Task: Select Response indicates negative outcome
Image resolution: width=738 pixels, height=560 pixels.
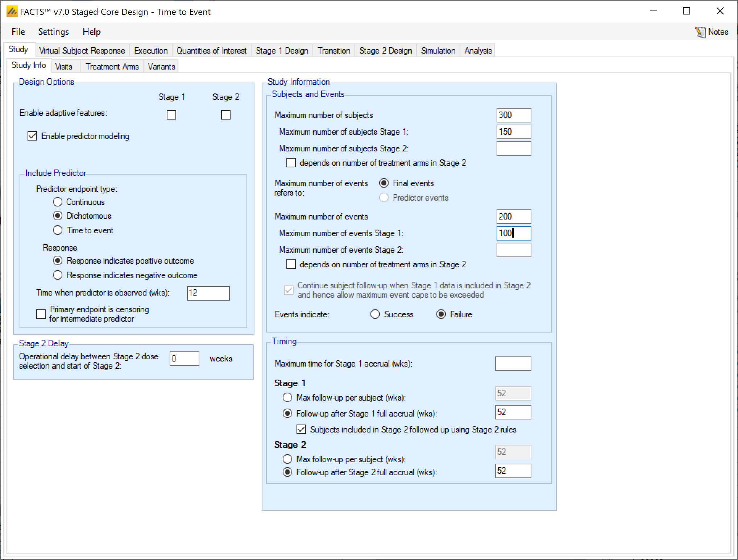Action: (x=58, y=275)
